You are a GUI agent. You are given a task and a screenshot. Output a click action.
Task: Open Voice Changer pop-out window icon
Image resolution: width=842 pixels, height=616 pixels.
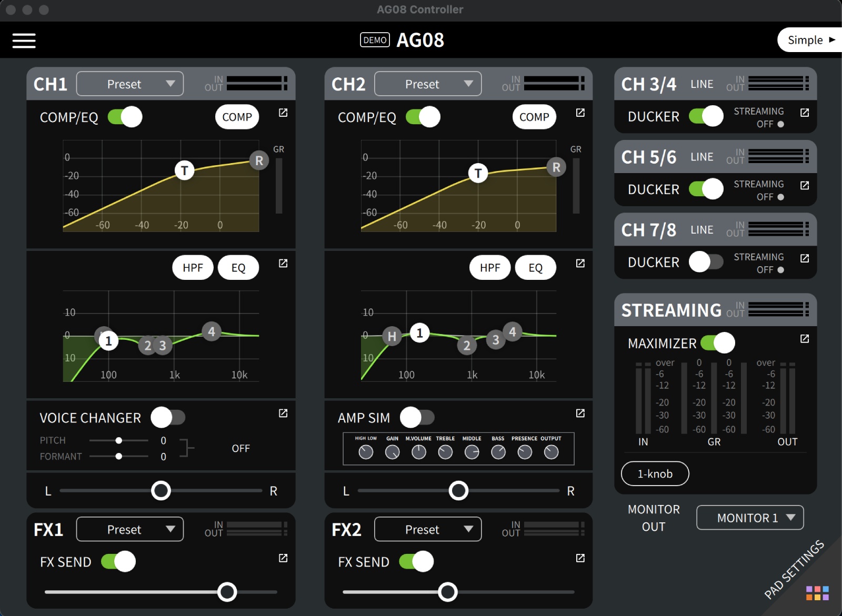pos(283,413)
